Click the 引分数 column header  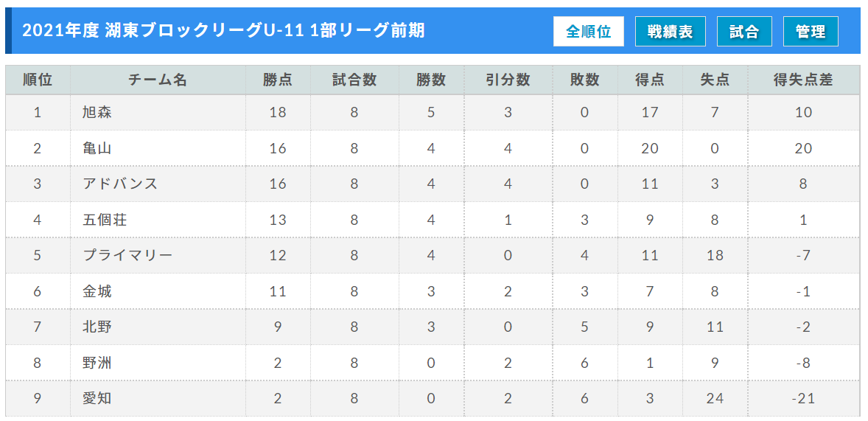pyautogui.click(x=508, y=80)
